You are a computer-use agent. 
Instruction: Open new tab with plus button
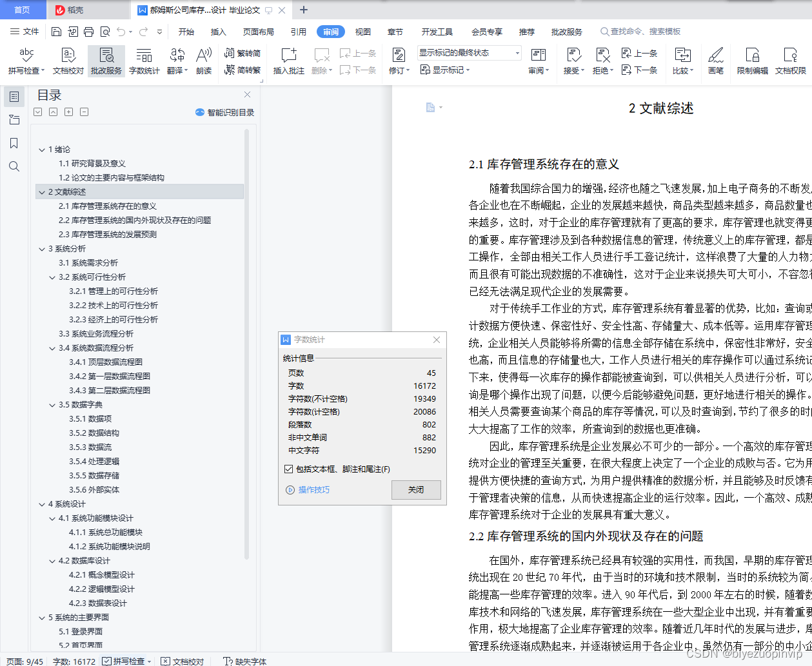[x=304, y=10]
